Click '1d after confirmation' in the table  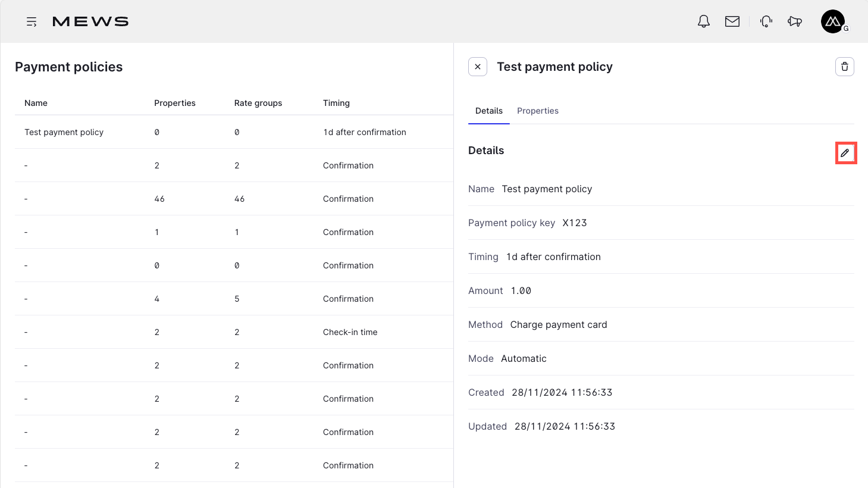(365, 132)
